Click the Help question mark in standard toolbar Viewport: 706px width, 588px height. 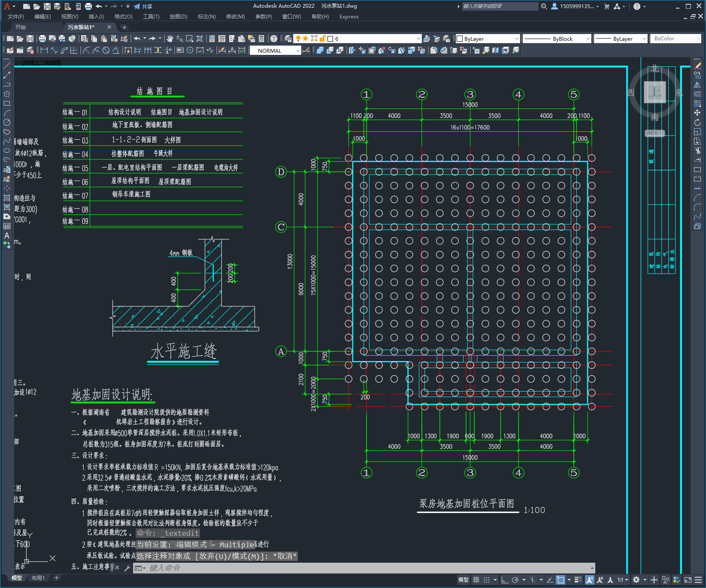pos(274,39)
